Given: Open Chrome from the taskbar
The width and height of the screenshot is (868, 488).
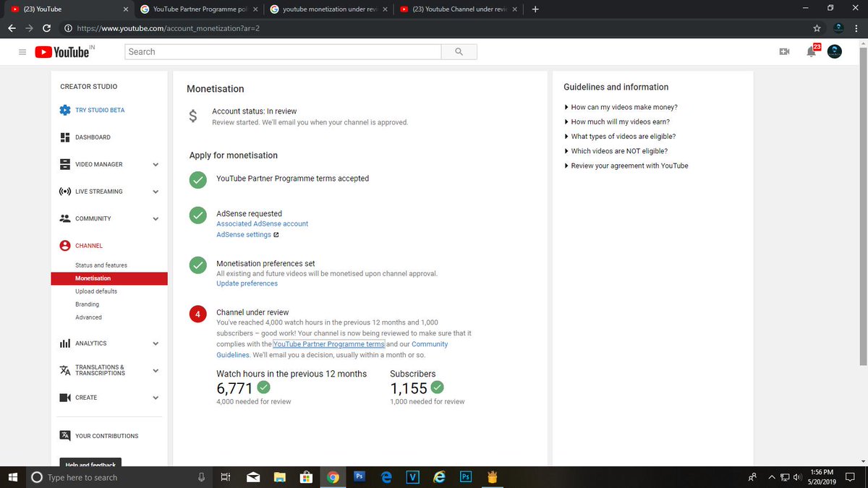Looking at the screenshot, I should tap(333, 477).
